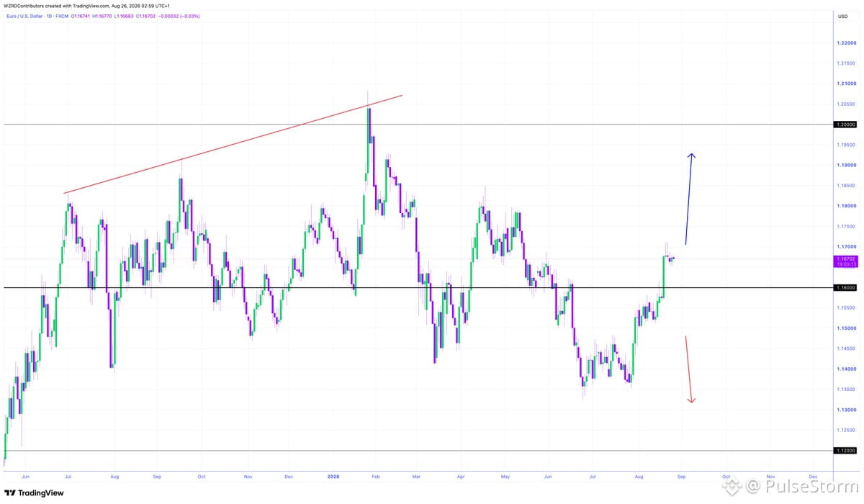Click the 1.17000 price axis label

tap(845, 247)
